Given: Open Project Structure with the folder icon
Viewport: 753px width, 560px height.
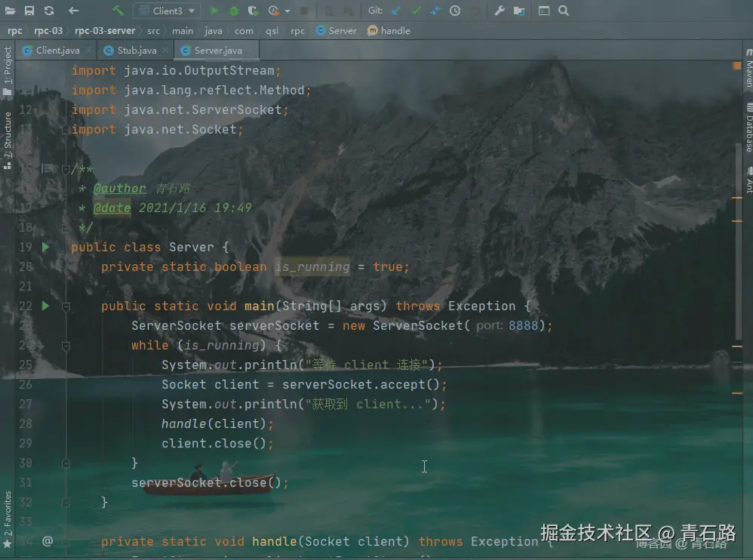Looking at the screenshot, I should tap(519, 11).
